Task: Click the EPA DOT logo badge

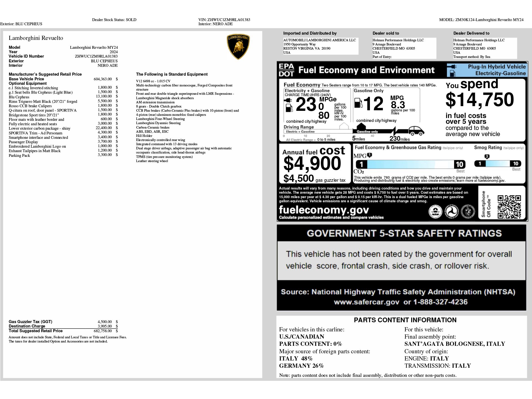Action: click(x=286, y=70)
